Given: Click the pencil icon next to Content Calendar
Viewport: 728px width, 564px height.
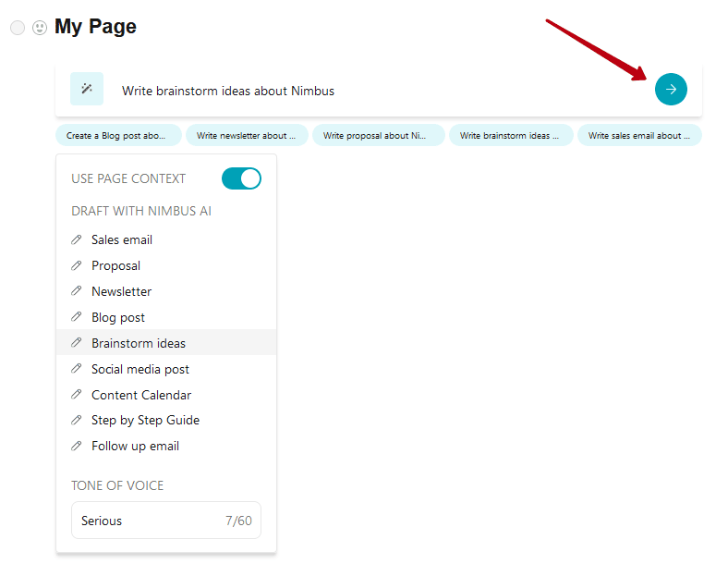Looking at the screenshot, I should point(76,395).
